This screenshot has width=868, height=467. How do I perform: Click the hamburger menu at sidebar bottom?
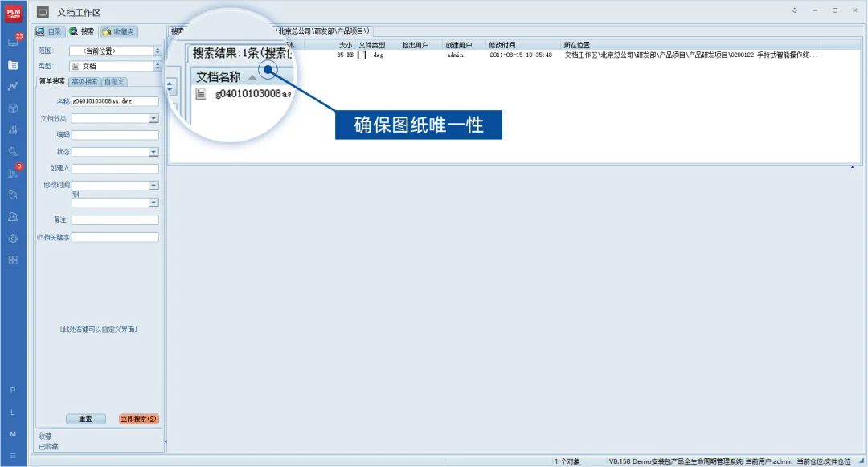tap(13, 456)
